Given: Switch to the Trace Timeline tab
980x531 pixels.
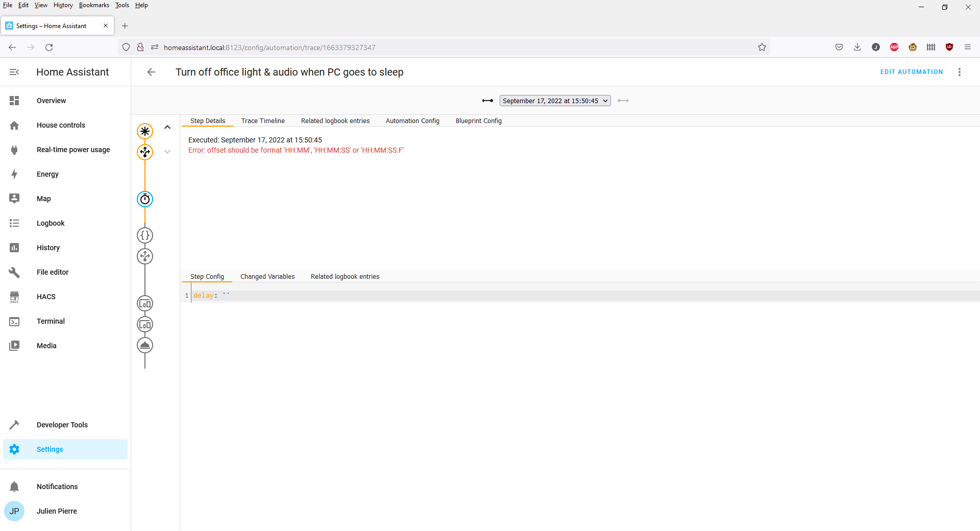Looking at the screenshot, I should 263,120.
